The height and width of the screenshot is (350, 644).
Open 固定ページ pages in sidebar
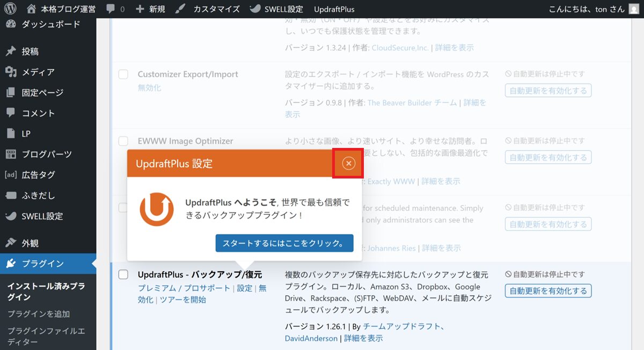coord(42,93)
